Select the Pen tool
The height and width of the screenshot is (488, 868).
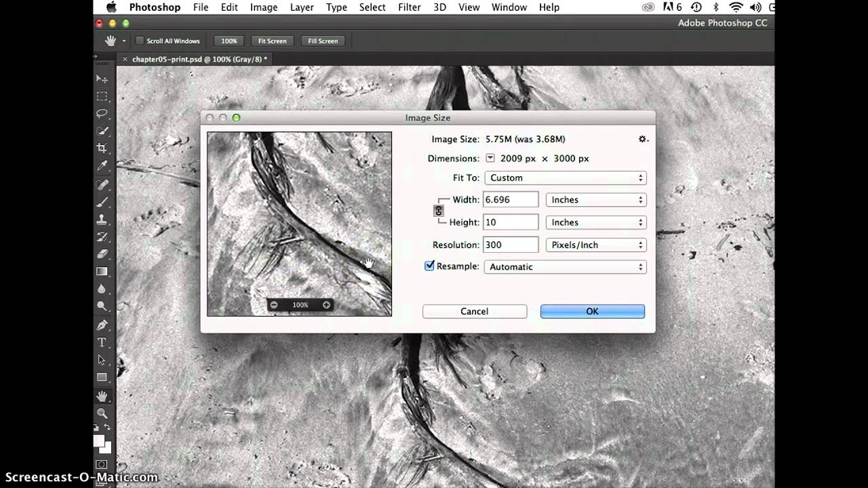pos(102,325)
